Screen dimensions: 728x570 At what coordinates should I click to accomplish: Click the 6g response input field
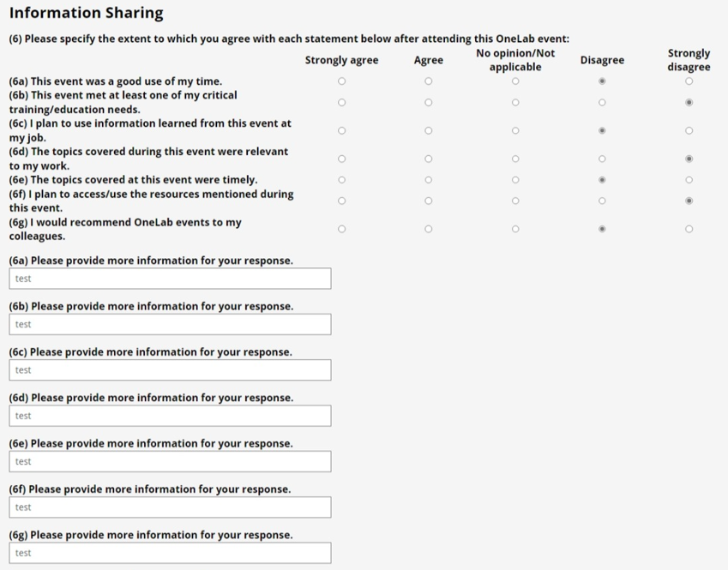(170, 553)
